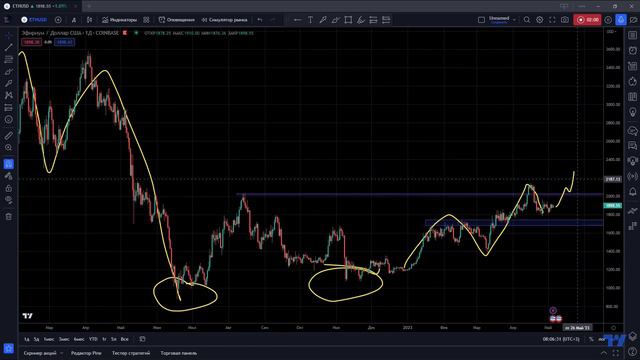
Task: Click the red sell price button
Action: (x=31, y=42)
